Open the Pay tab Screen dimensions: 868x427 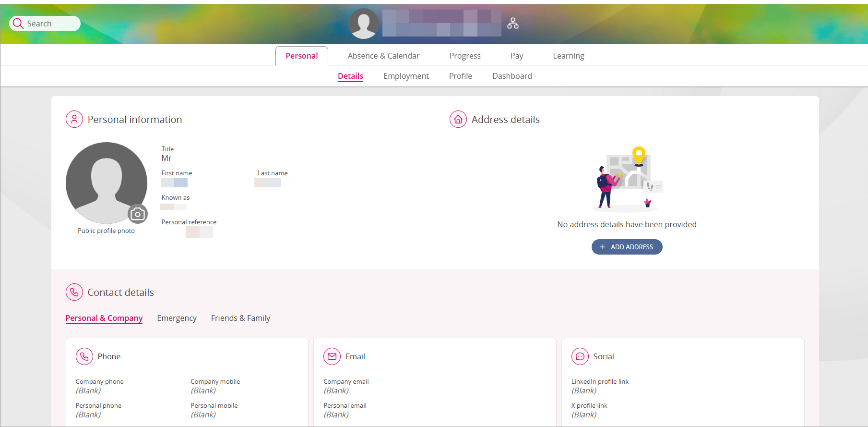[516, 56]
